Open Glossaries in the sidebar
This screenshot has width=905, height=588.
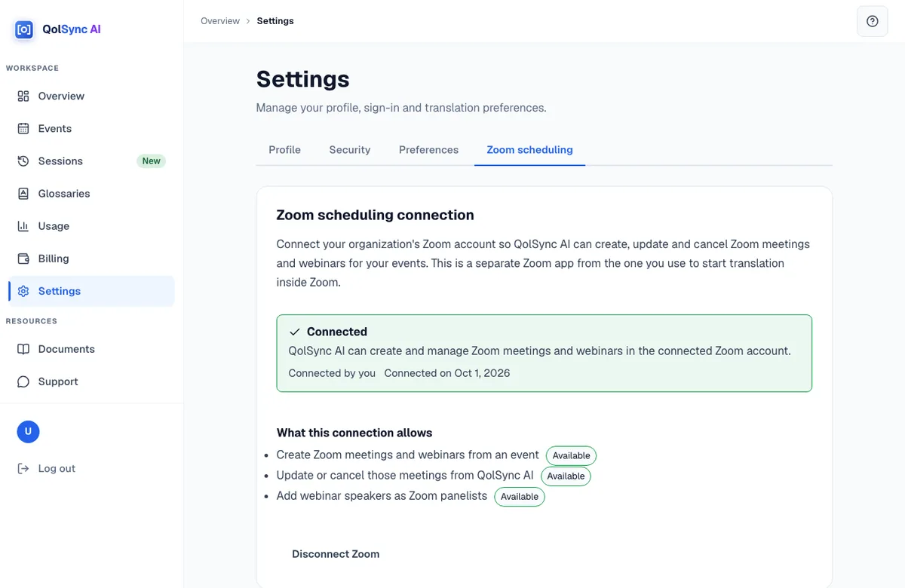91,193
